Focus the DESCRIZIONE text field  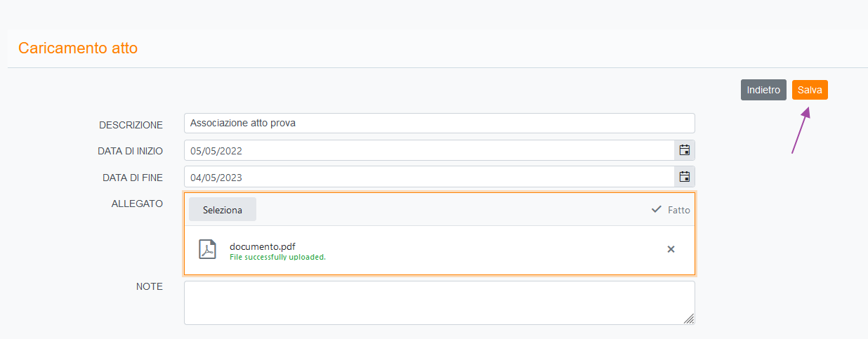tap(439, 124)
